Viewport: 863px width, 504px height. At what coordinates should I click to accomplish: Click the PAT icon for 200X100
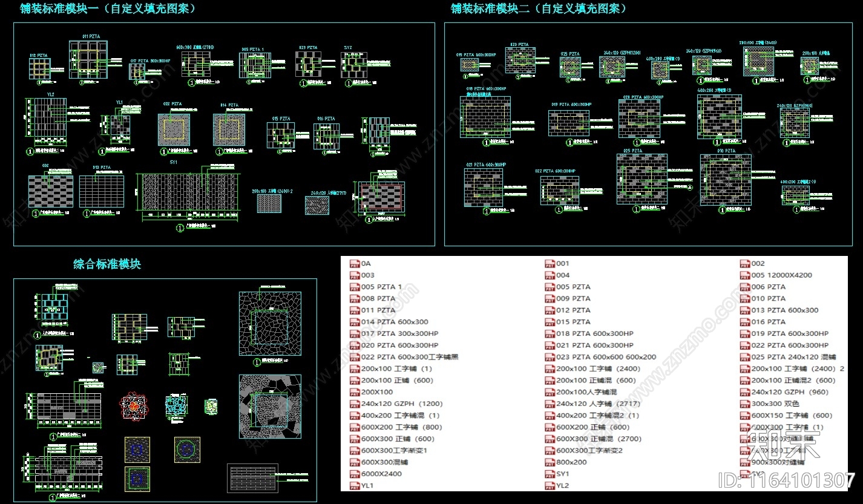click(x=355, y=392)
